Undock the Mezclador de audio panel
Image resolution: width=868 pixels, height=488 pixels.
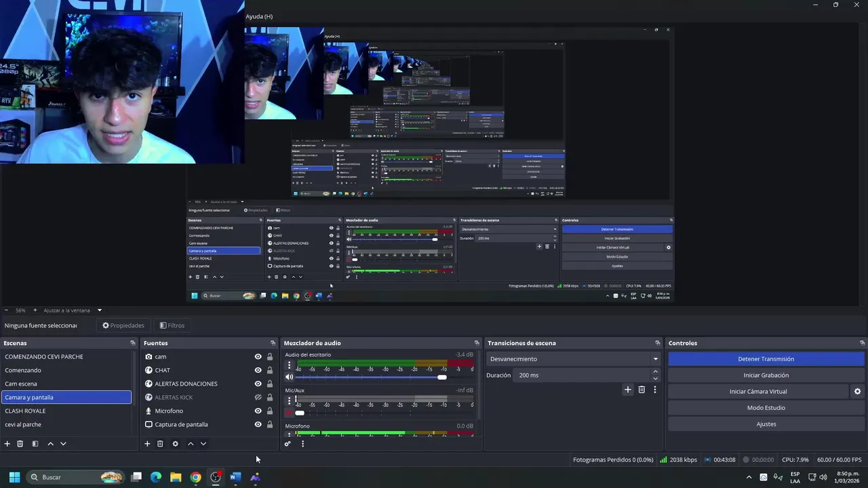477,343
